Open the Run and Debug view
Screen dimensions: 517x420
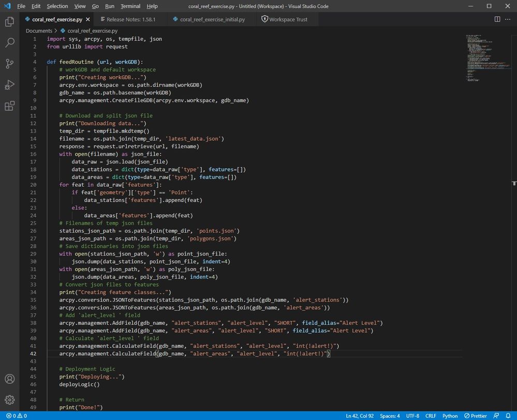point(9,85)
